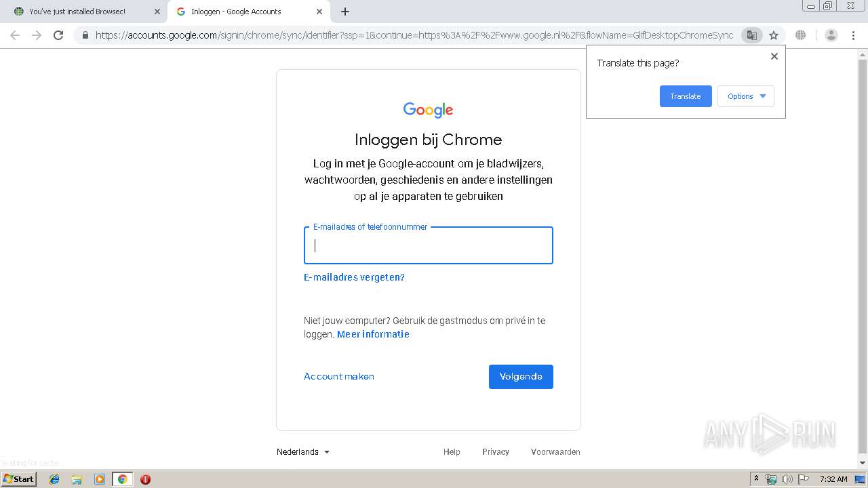Click the blue Volgende button
This screenshot has height=488, width=868.
coord(521,377)
